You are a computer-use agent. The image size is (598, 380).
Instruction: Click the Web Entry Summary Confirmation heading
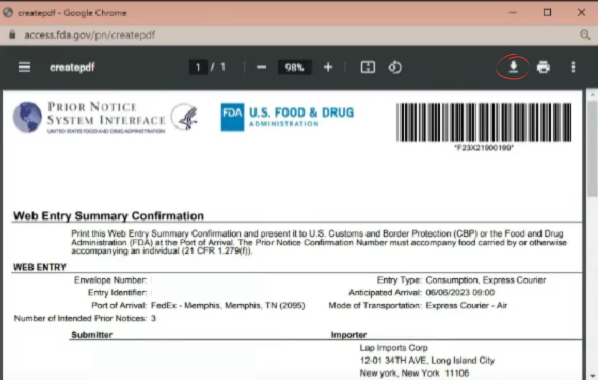point(108,216)
